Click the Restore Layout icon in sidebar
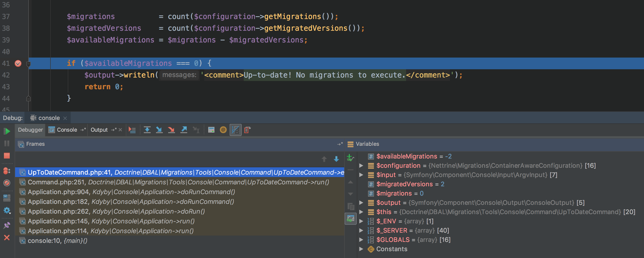The image size is (644, 258). pyautogui.click(x=7, y=198)
